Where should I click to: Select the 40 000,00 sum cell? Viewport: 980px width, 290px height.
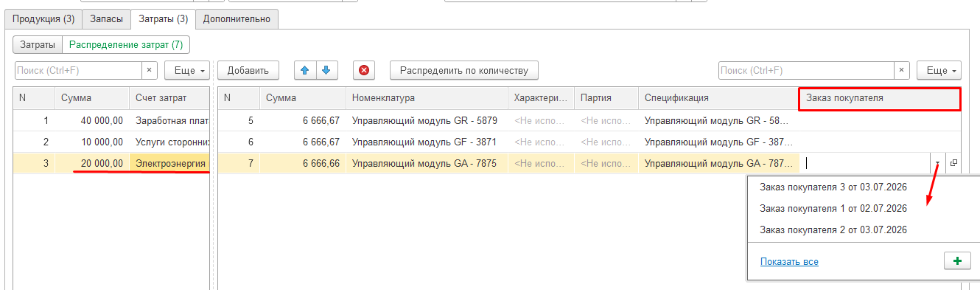(x=91, y=120)
